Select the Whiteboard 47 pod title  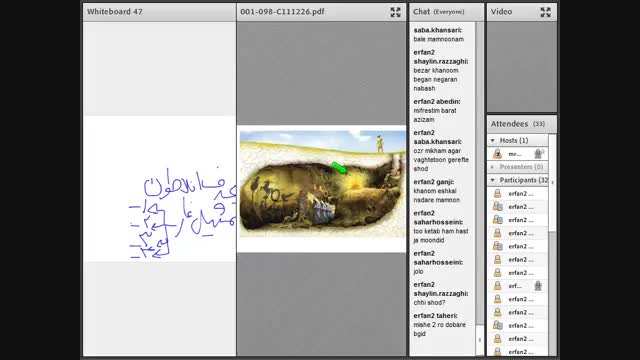115,12
